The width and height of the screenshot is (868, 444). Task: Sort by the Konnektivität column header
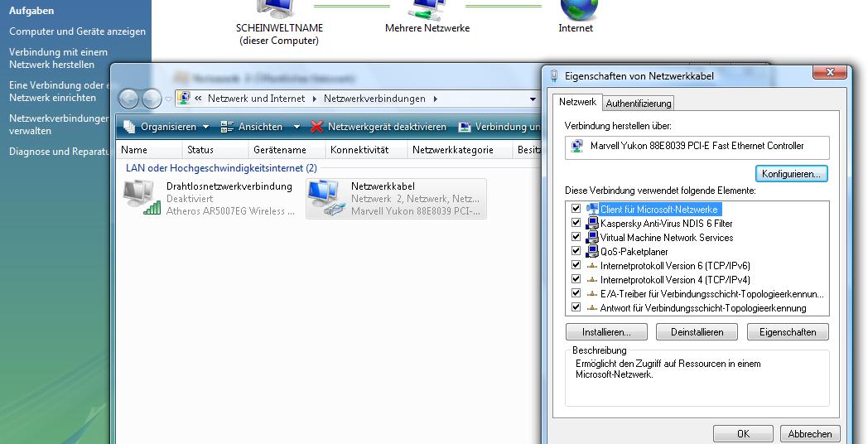pyautogui.click(x=366, y=149)
